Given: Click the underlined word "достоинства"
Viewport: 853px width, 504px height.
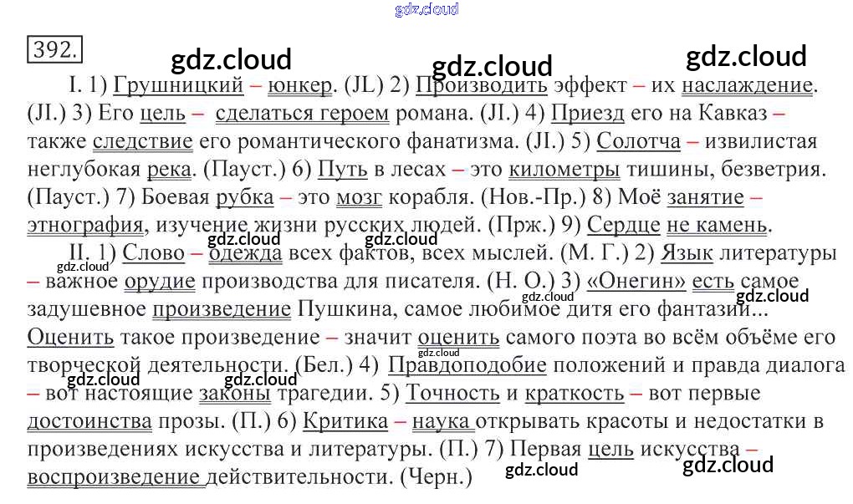Looking at the screenshot, I should click(89, 421).
